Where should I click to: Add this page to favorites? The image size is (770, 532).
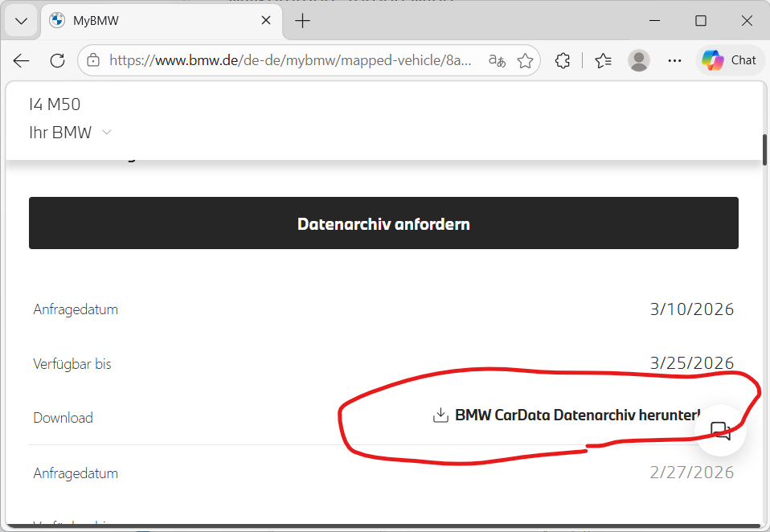[526, 60]
